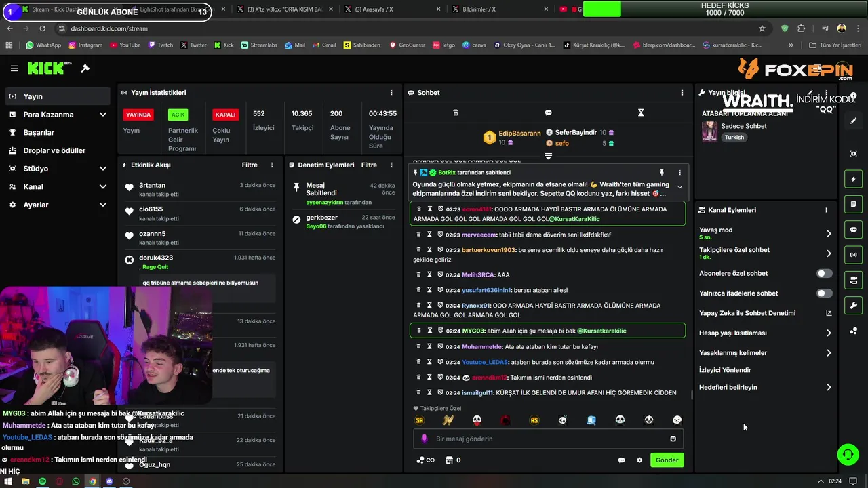Click chat bubble icon beside settings gear
Viewport: 868px width, 488px height.
pos(621,460)
